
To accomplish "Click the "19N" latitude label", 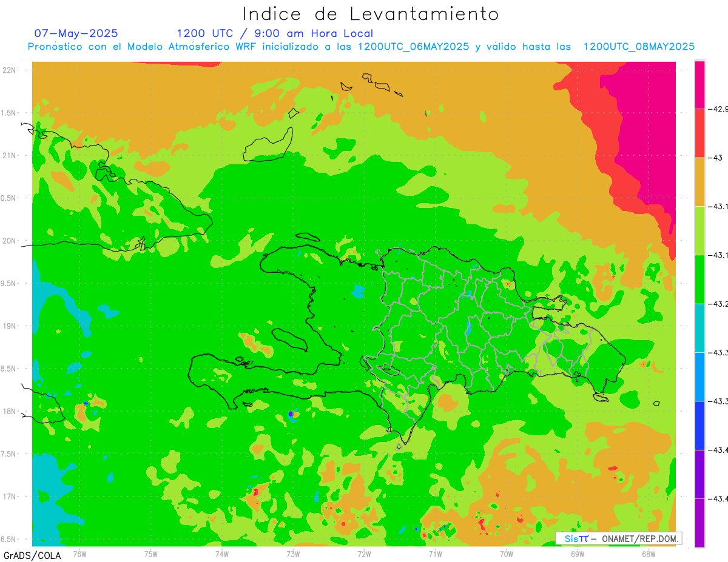I will [10, 326].
